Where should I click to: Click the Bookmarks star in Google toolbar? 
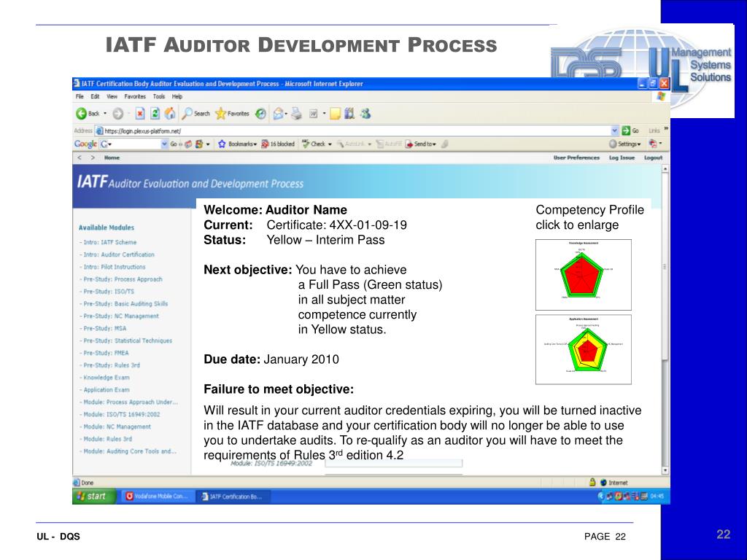pyautogui.click(x=222, y=144)
